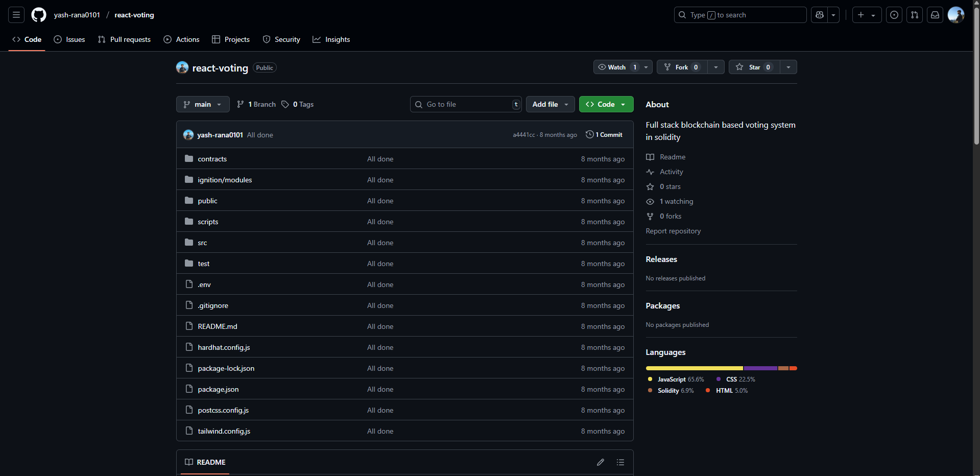Screen dimensions: 980x476
Task: Click the repository owner avatar beside react-voting
Action: tap(182, 67)
